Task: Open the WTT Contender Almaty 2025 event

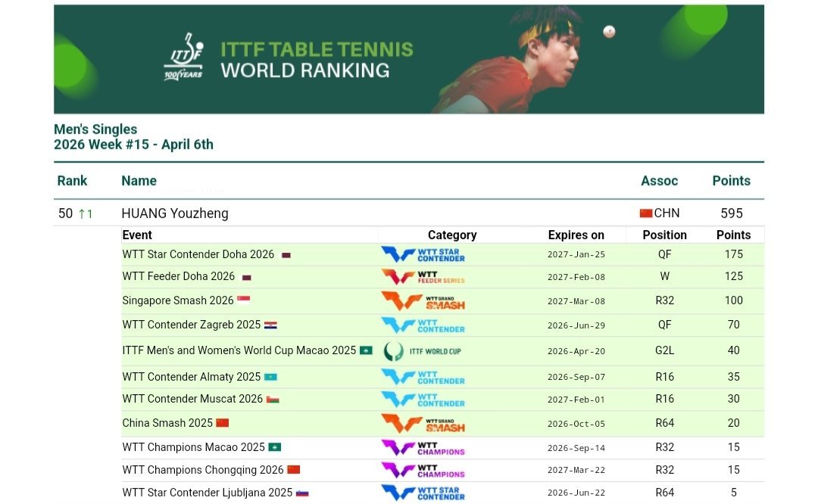Action: coord(192,377)
